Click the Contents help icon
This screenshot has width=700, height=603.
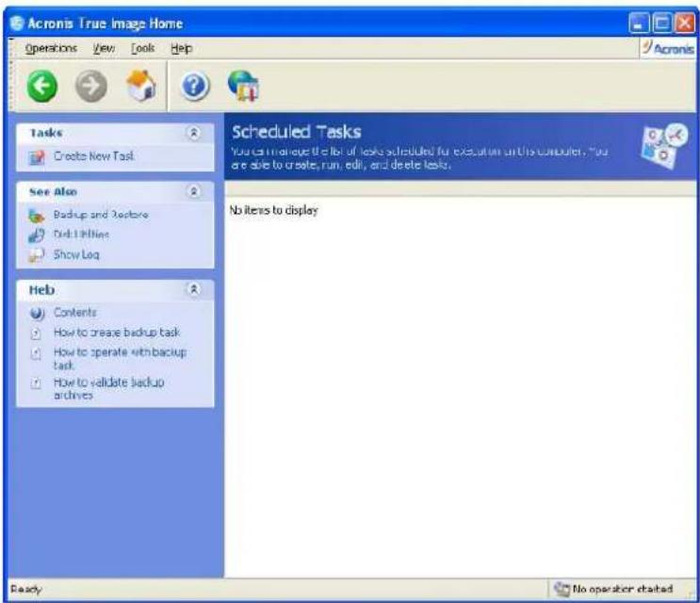tap(37, 314)
